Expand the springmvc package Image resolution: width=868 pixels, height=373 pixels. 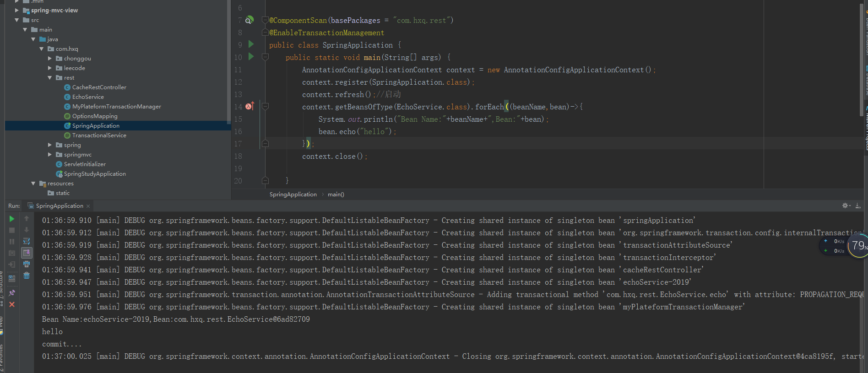tap(50, 154)
